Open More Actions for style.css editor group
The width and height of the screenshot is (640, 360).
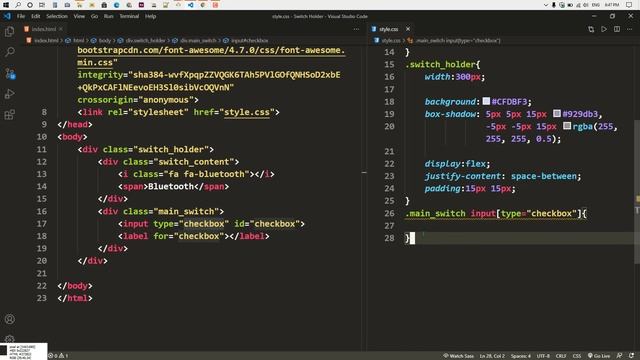[x=630, y=29]
